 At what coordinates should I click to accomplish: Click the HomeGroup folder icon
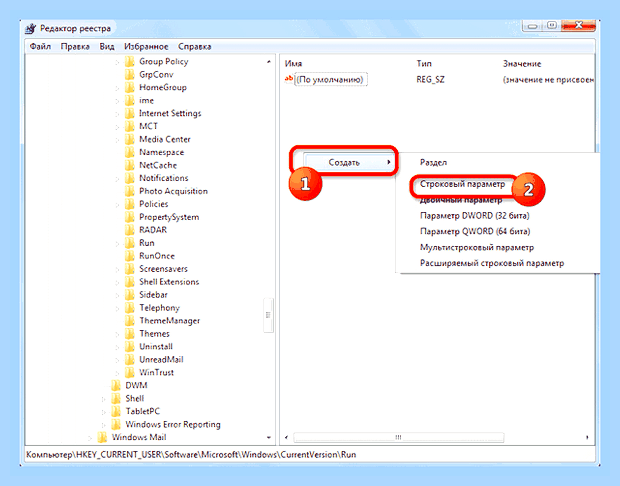(x=129, y=88)
